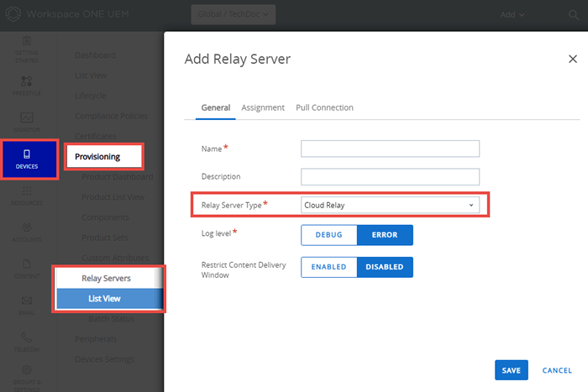Open Custom Attributes menu item
Screen dimensions: 588x392
[115, 258]
